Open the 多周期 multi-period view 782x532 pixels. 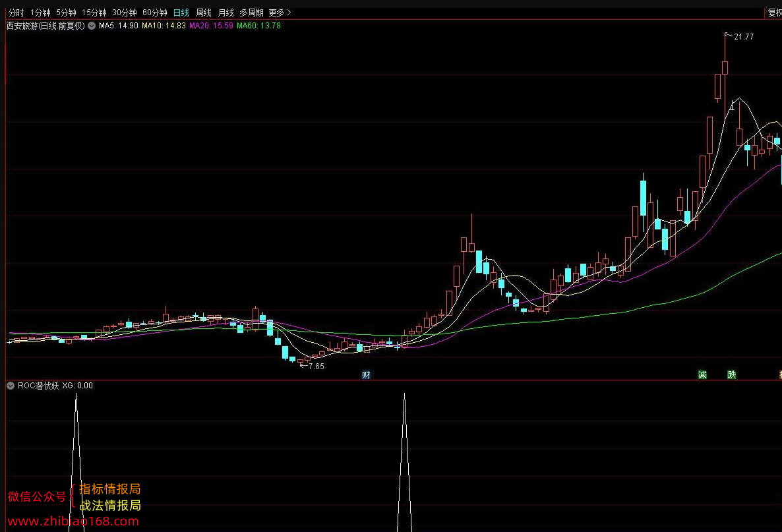click(x=251, y=13)
